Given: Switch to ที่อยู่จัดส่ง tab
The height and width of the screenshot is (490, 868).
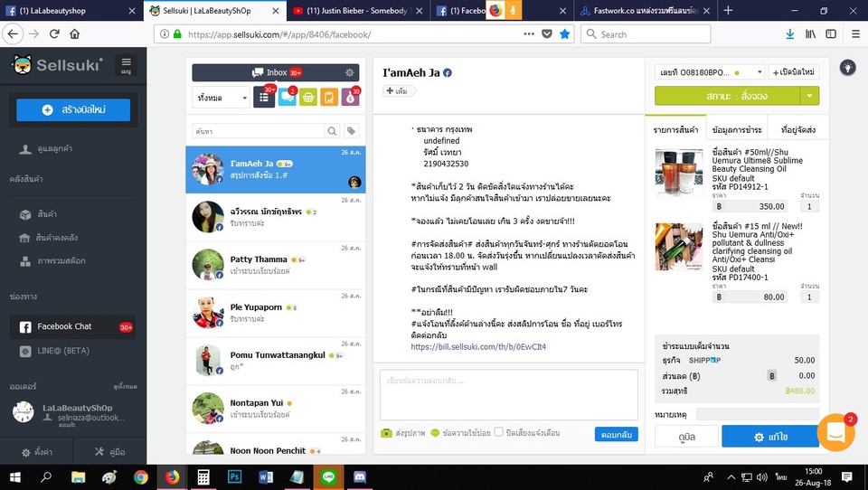Looking at the screenshot, I should coord(798,130).
